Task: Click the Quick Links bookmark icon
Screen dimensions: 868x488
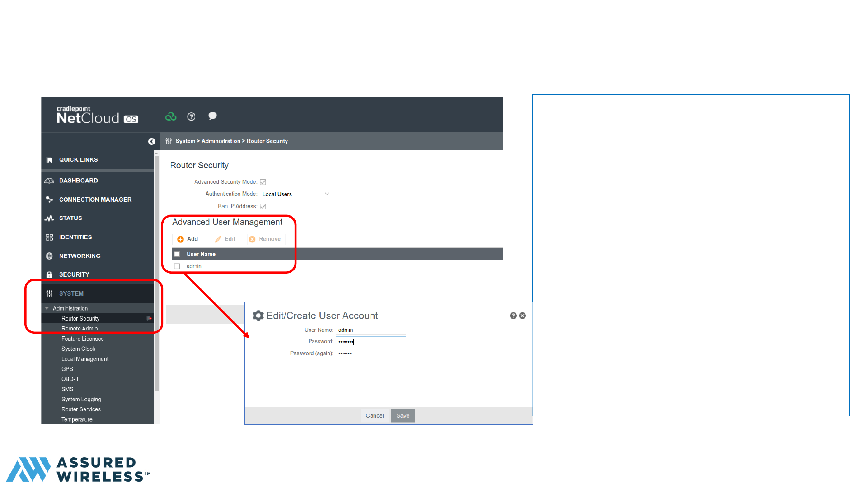Action: tap(49, 160)
